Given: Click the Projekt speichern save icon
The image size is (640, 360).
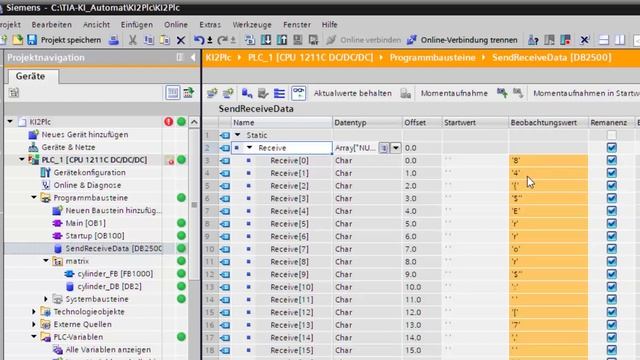Looking at the screenshot, I should [32, 40].
